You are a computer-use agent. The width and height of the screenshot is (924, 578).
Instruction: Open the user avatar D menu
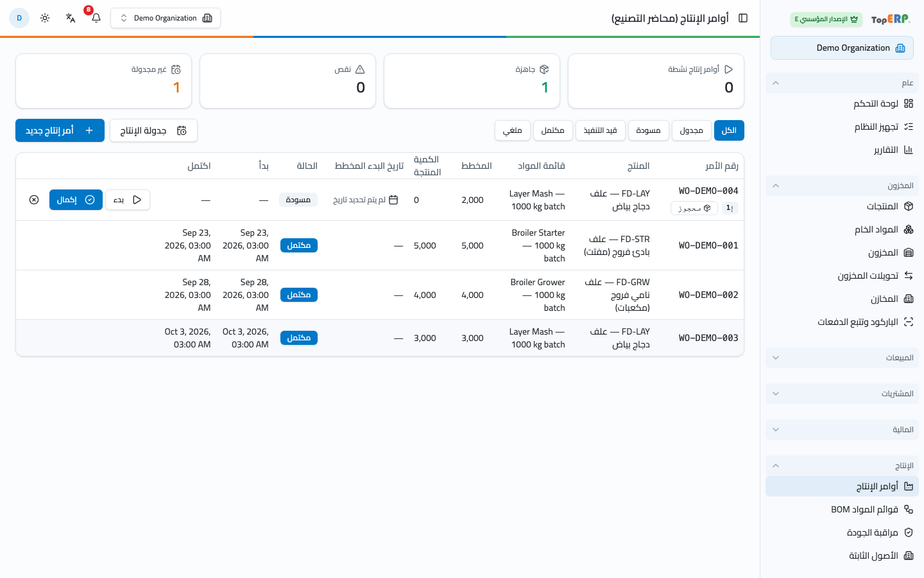(x=19, y=18)
